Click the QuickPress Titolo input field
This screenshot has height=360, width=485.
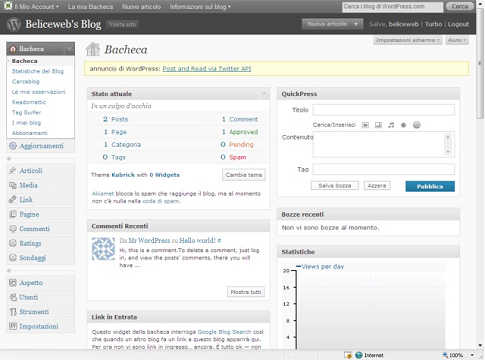(383, 109)
